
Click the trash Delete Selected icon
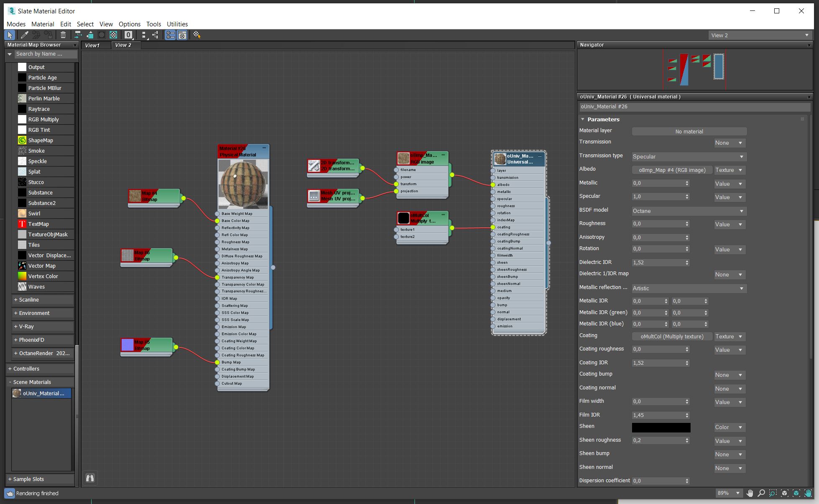pyautogui.click(x=63, y=35)
